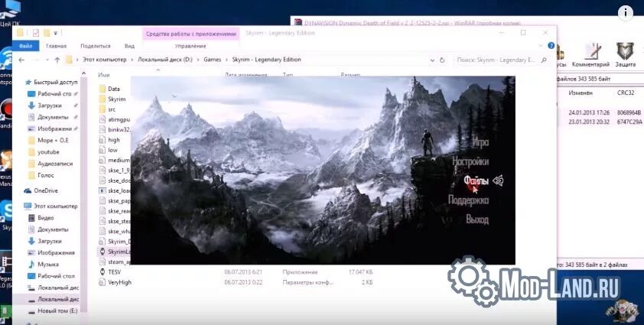Open the address bar history dropdown
Screen dimensions: 644x325
pyautogui.click(x=432, y=60)
